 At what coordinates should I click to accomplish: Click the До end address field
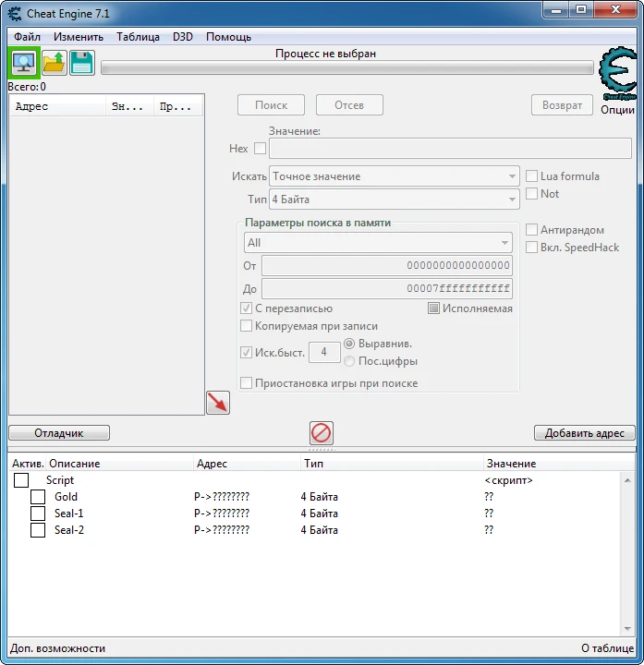[x=387, y=288]
